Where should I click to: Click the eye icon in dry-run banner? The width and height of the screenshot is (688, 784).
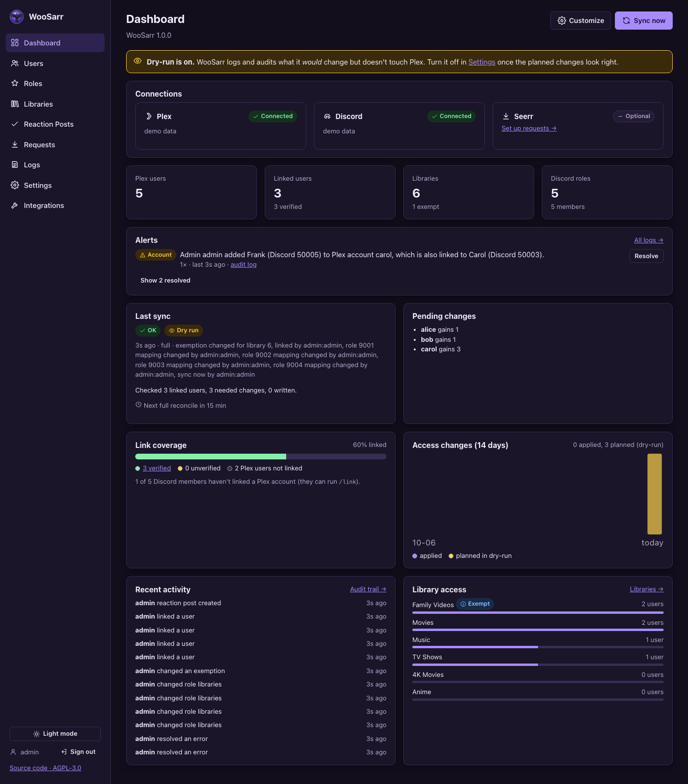pyautogui.click(x=138, y=61)
